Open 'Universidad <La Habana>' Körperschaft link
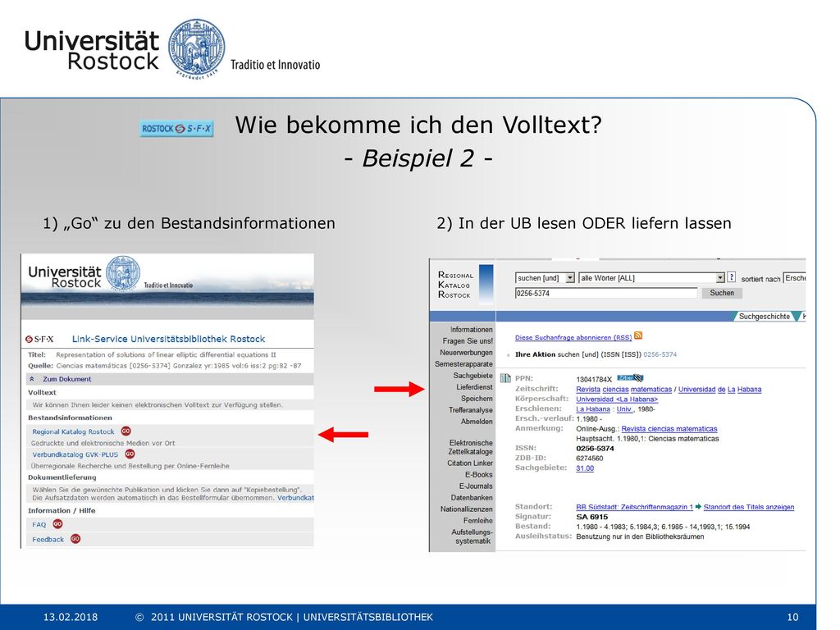The height and width of the screenshot is (630, 840). click(x=617, y=399)
